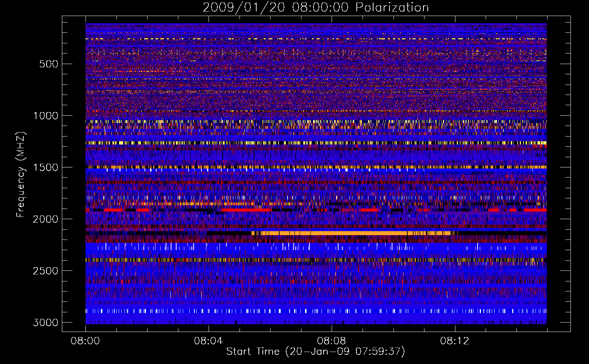The height and width of the screenshot is (364, 589).
Task: Click the 2500 frequency tick label
Action: (x=46, y=271)
